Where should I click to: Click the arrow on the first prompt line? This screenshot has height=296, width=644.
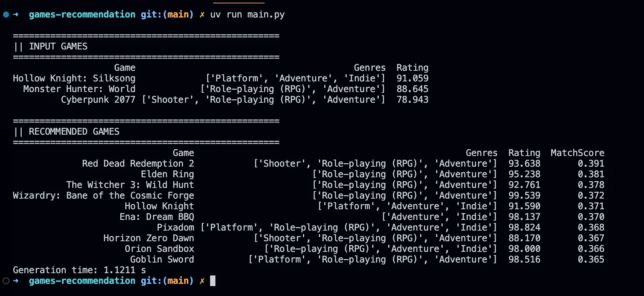[16, 15]
